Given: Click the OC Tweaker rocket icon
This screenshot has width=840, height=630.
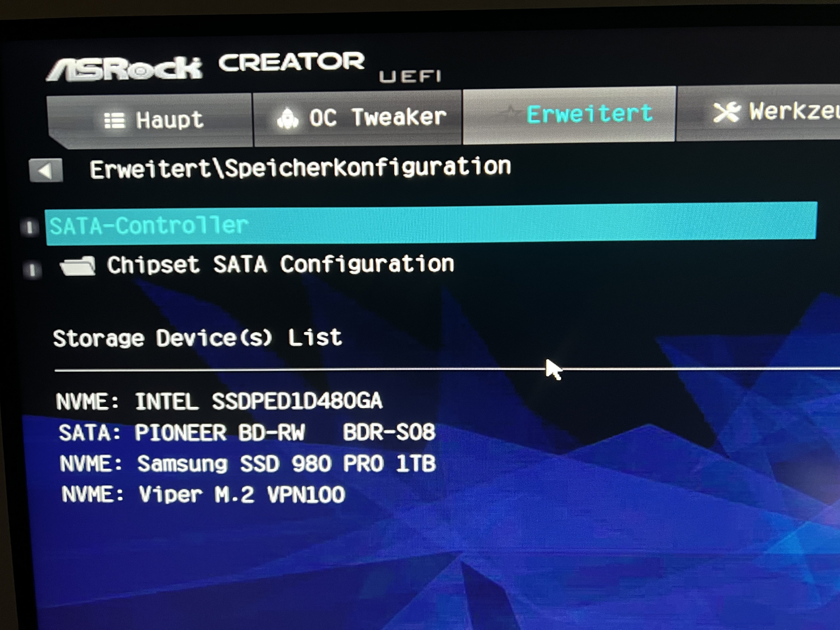Looking at the screenshot, I should [288, 118].
